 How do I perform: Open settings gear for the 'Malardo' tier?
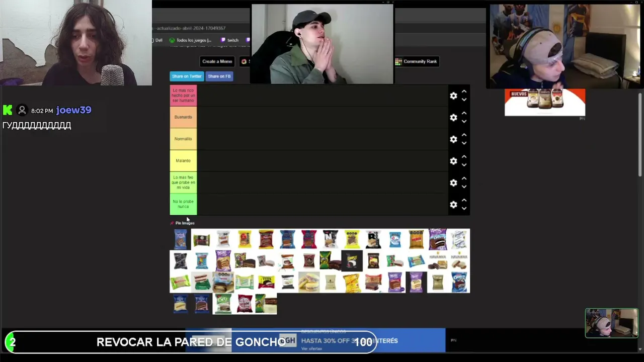pyautogui.click(x=453, y=161)
